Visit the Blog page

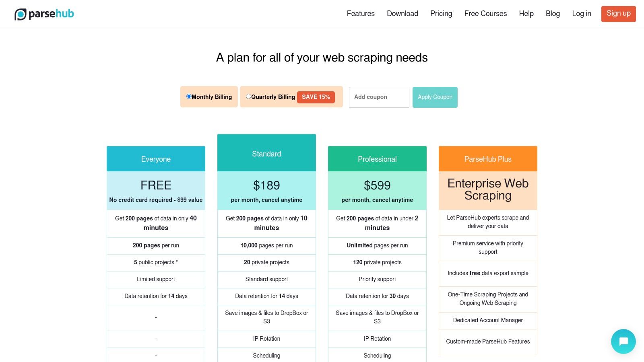553,13
